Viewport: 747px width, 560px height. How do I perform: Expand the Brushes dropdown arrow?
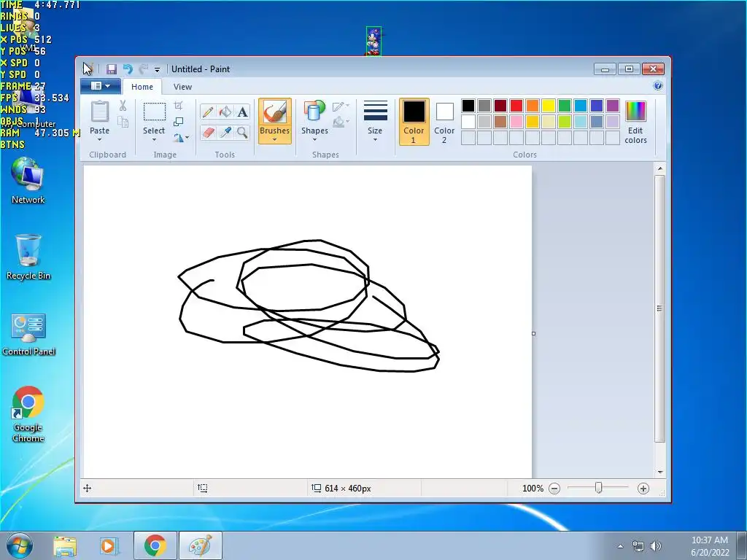[275, 139]
